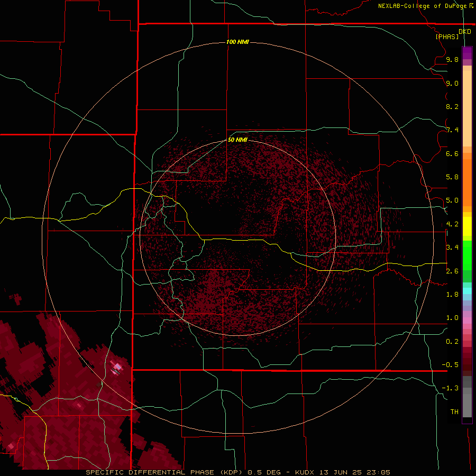This screenshot has height=476, width=476.
Task: Click the 8.2 scale value
Action: click(x=452, y=106)
